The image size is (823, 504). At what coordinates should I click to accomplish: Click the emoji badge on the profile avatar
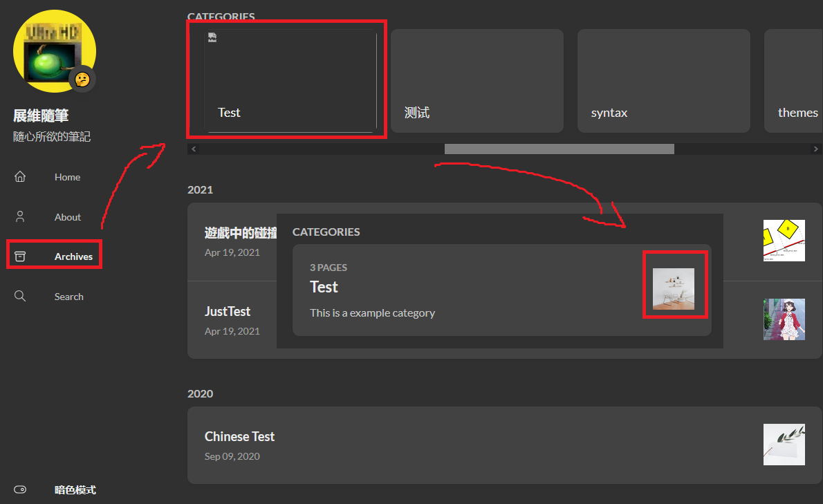pos(82,78)
